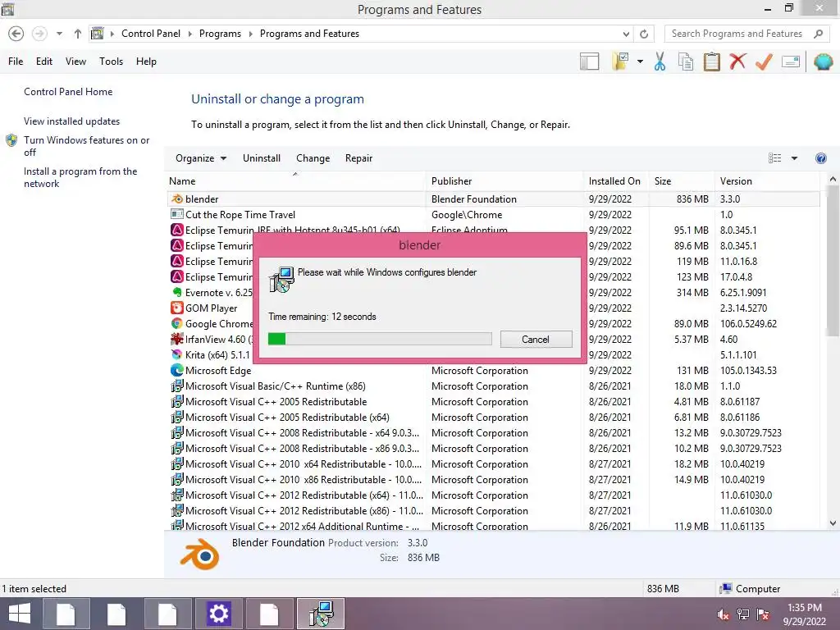This screenshot has width=840, height=630.
Task: Open the recent locations dropdown arrow
Action: pos(59,34)
